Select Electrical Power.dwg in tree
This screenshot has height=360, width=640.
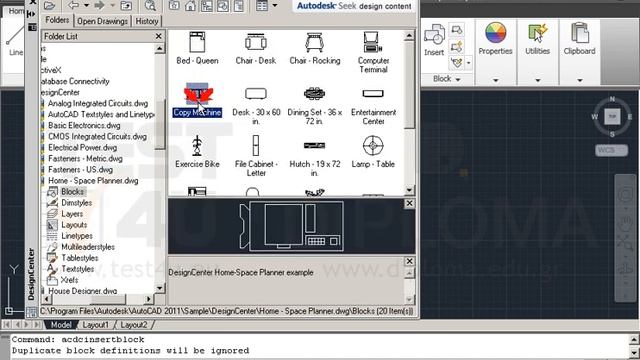pos(82,147)
